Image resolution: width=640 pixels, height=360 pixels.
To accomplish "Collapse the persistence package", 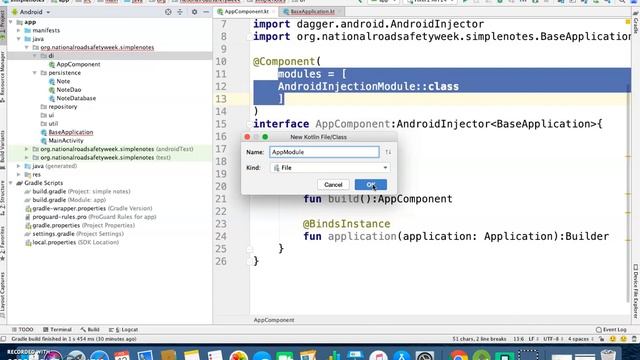I will tap(35, 73).
